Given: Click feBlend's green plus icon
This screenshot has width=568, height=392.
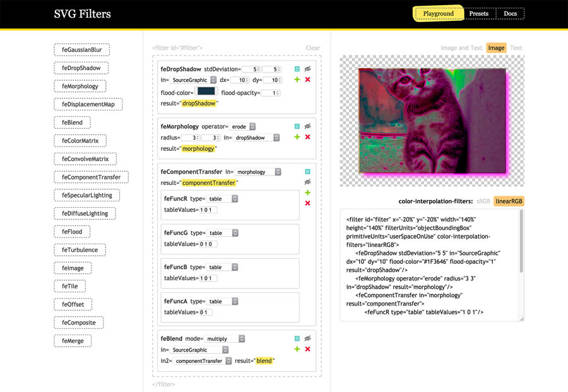Looking at the screenshot, I should [297, 349].
